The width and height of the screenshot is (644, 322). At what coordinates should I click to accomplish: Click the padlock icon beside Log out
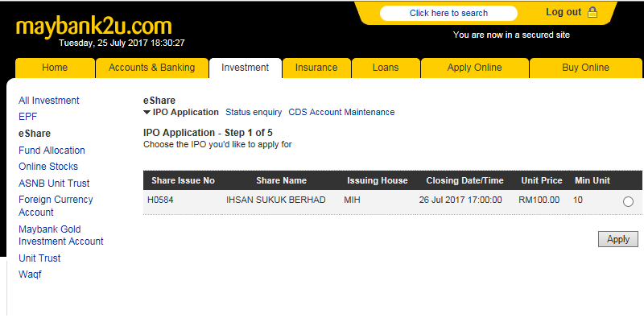(592, 12)
